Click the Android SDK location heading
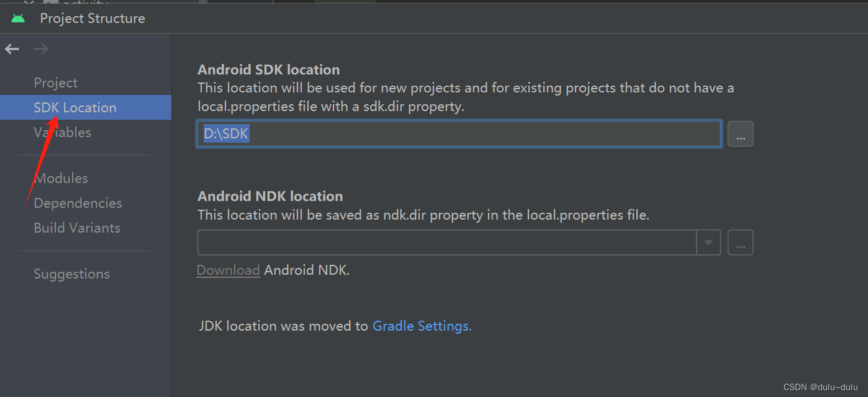The image size is (868, 397). pos(269,69)
